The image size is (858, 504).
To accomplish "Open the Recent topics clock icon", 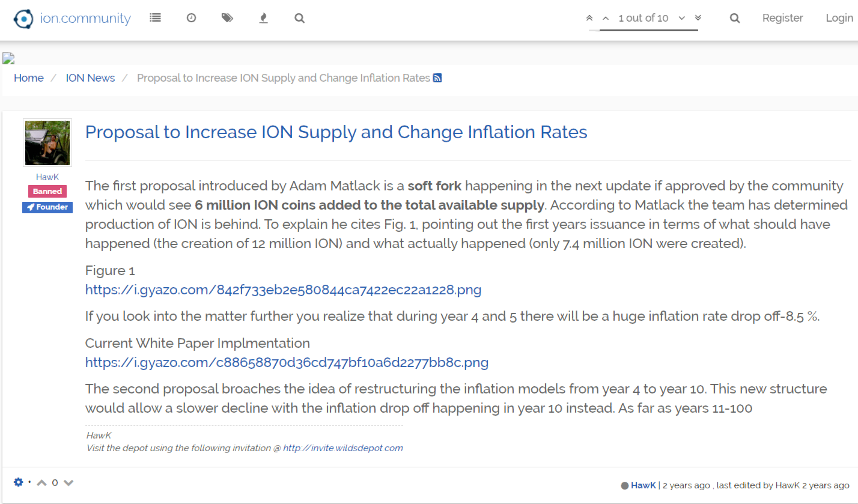I will point(191,18).
